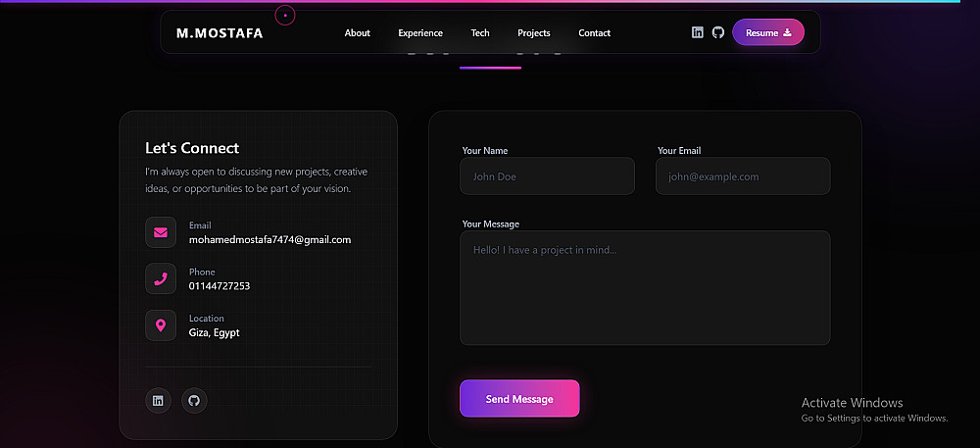980x448 pixels.
Task: Submit with the Send Message button
Action: tap(520, 399)
